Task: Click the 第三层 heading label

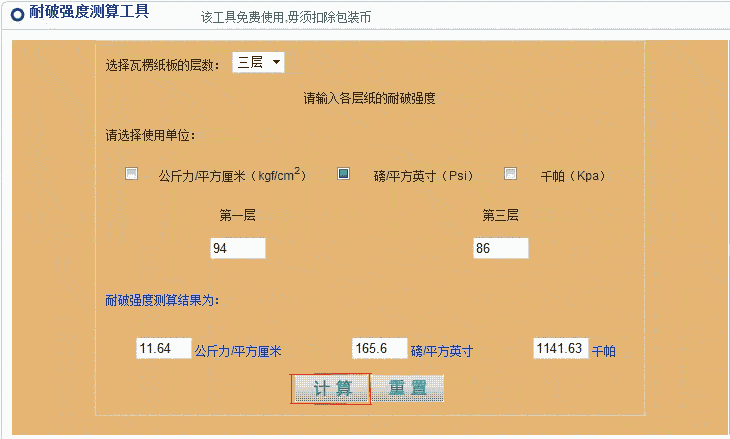Action: [x=500, y=215]
